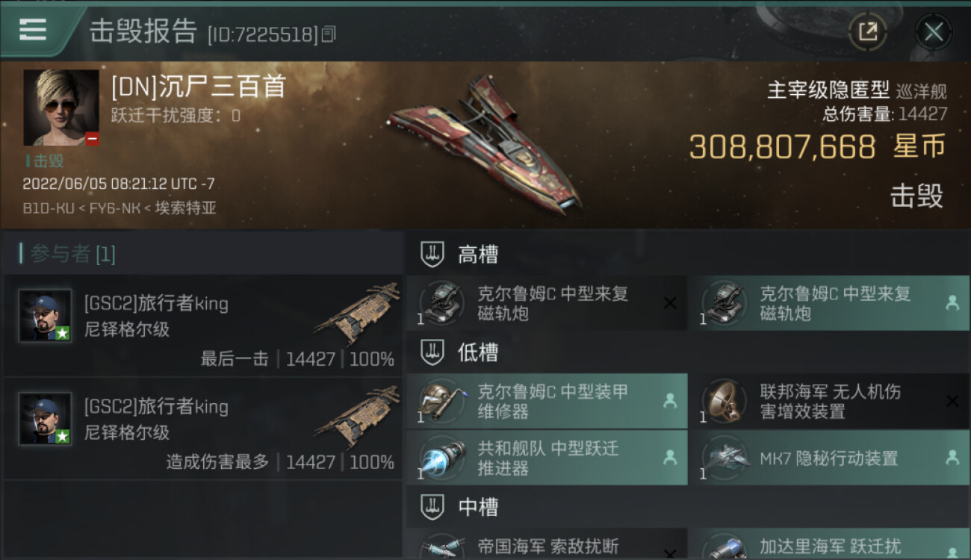Image resolution: width=971 pixels, height=560 pixels.
Task: Collapse the 低槽 section header
Action: (x=687, y=352)
